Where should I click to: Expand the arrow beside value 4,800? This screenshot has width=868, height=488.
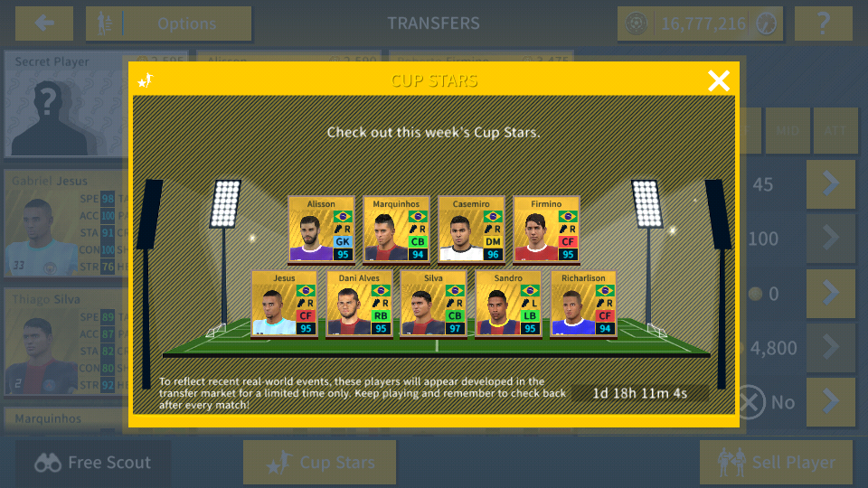click(830, 347)
